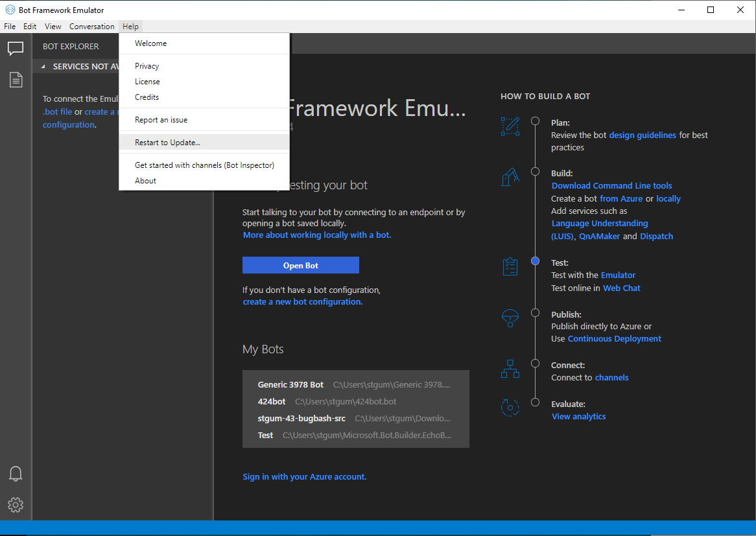Open the conversations panel in the sidebar
Screen dimensions: 756x536
pyautogui.click(x=15, y=48)
